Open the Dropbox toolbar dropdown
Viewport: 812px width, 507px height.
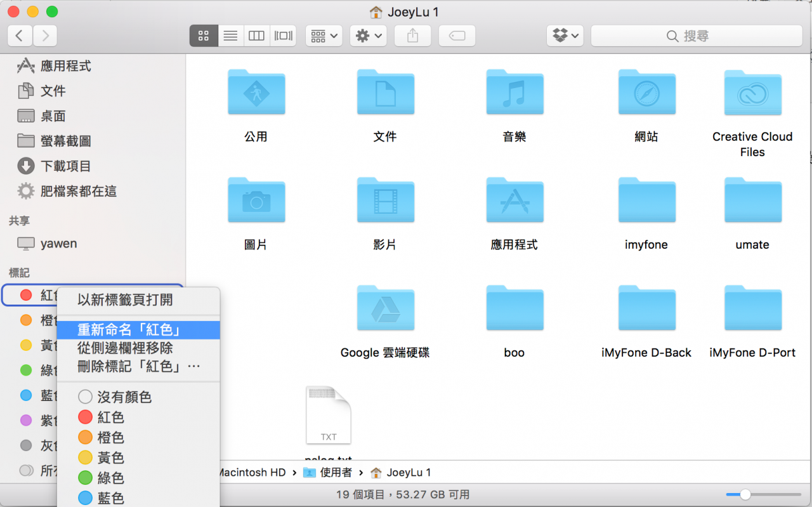pyautogui.click(x=565, y=36)
